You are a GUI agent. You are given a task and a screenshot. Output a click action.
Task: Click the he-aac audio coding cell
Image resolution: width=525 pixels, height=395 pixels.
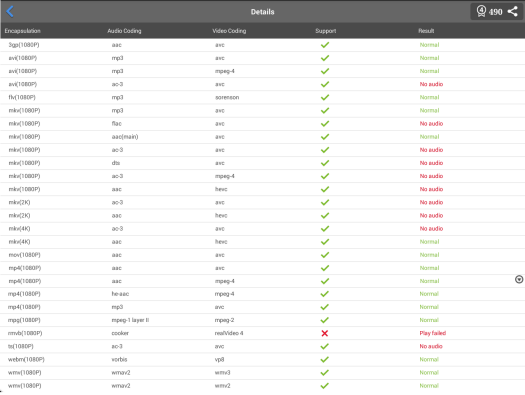click(120, 294)
